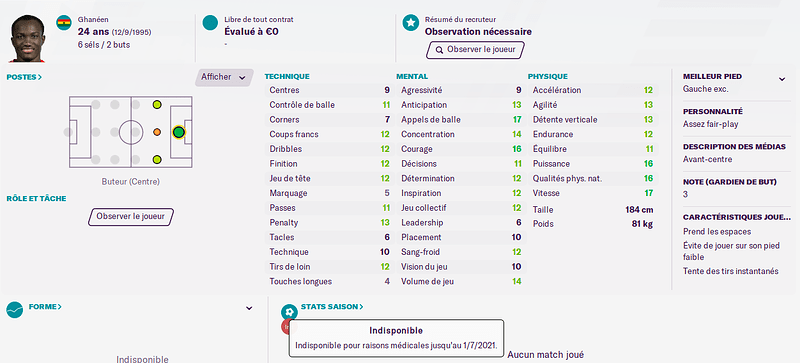This screenshot has width=800, height=363.
Task: Open the Forme section heading link
Action: coord(45,307)
